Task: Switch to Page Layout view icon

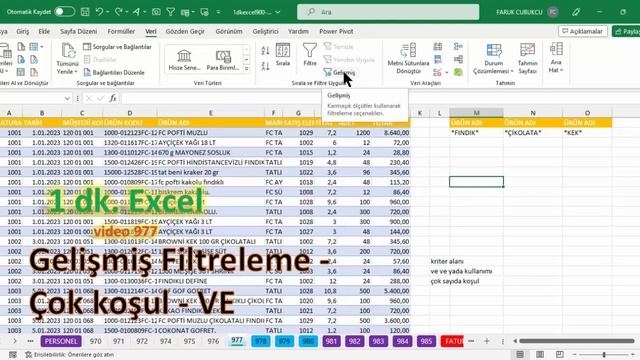Action: tap(540, 354)
